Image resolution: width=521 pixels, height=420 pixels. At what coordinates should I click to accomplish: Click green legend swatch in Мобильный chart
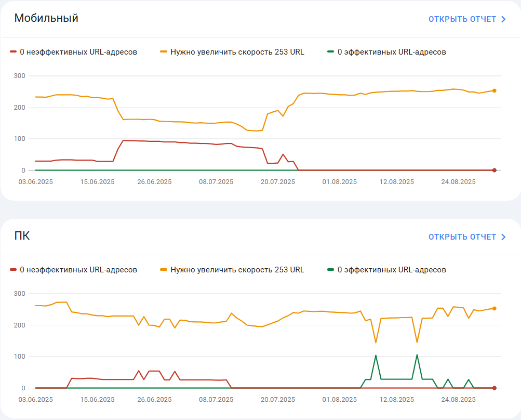tap(330, 52)
